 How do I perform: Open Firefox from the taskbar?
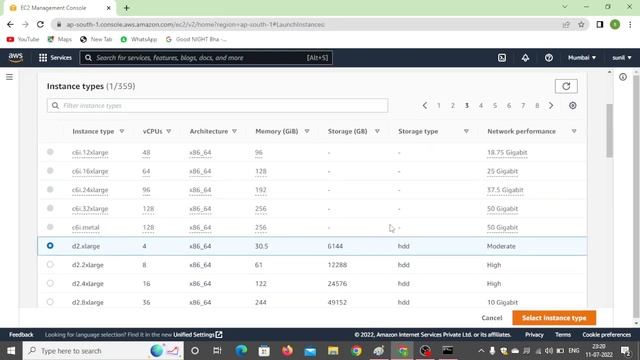287,351
